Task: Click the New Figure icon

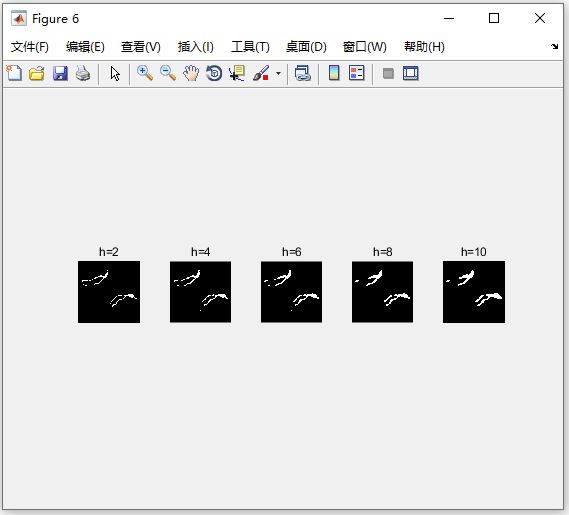Action: [14, 73]
